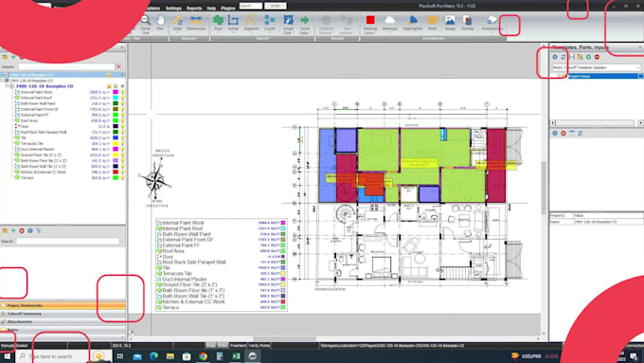The width and height of the screenshot is (644, 363).
Task: Toggle light bulb for Door item
Action: [122, 127]
